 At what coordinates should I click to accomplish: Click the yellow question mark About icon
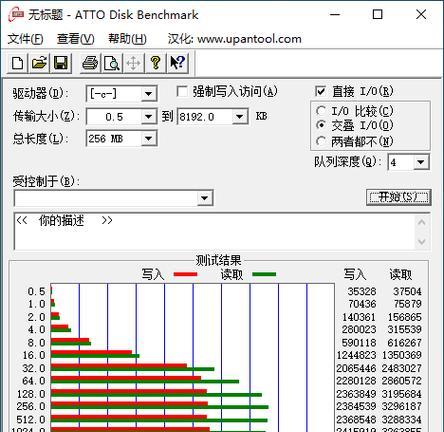(x=156, y=63)
